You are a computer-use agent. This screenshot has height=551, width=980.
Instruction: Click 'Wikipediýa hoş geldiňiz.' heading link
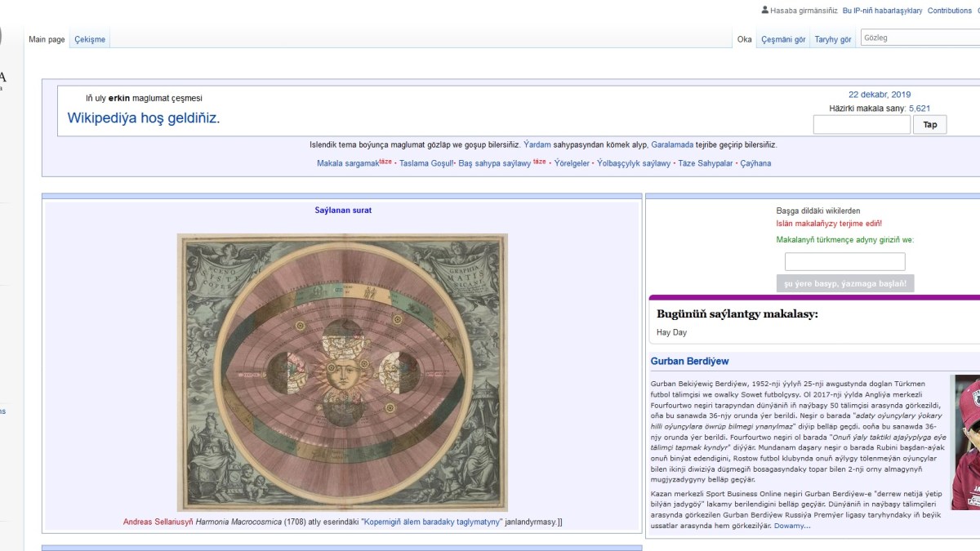pyautogui.click(x=144, y=118)
